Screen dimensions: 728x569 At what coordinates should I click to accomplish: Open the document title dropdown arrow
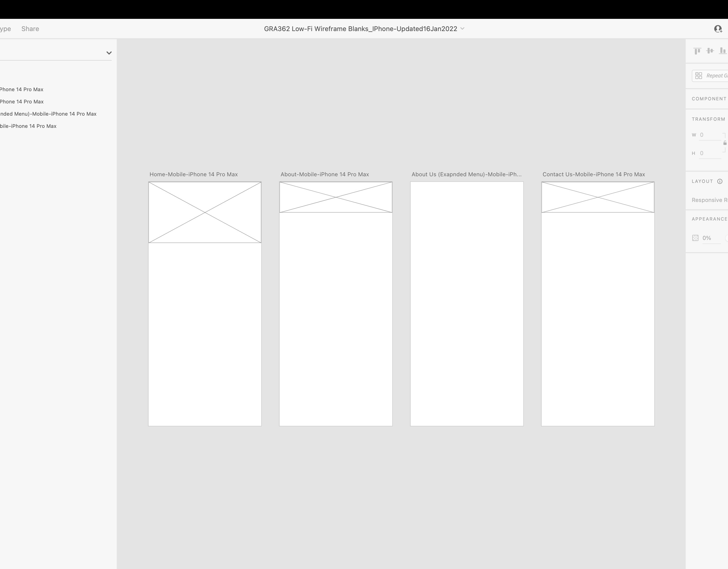pyautogui.click(x=462, y=29)
